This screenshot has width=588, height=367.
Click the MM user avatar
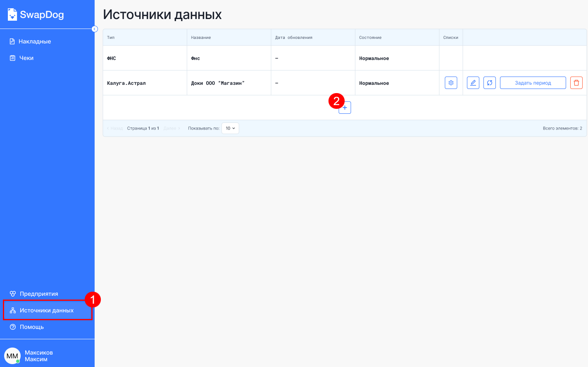pos(12,356)
